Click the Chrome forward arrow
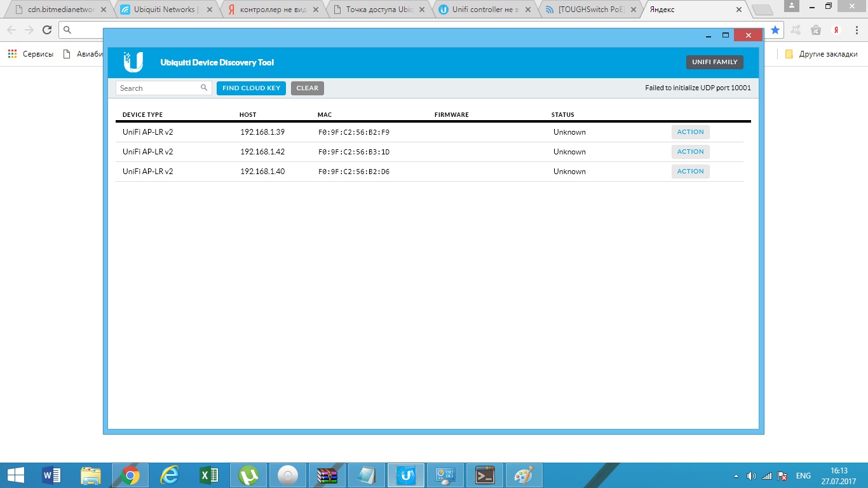The width and height of the screenshot is (868, 488). (29, 30)
